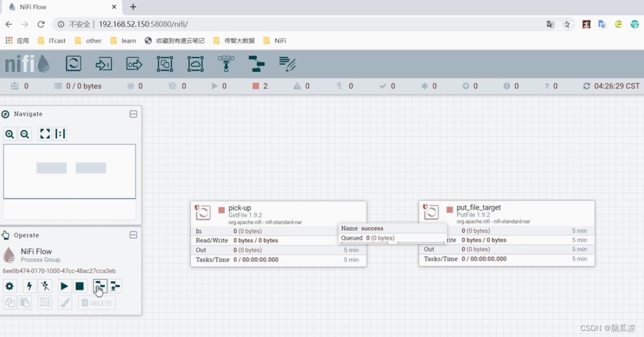
Task: Close the NiFi Flow tab
Action: click(x=114, y=7)
